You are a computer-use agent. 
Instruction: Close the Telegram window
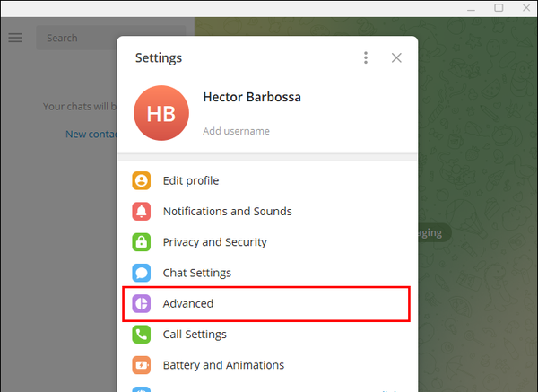526,8
